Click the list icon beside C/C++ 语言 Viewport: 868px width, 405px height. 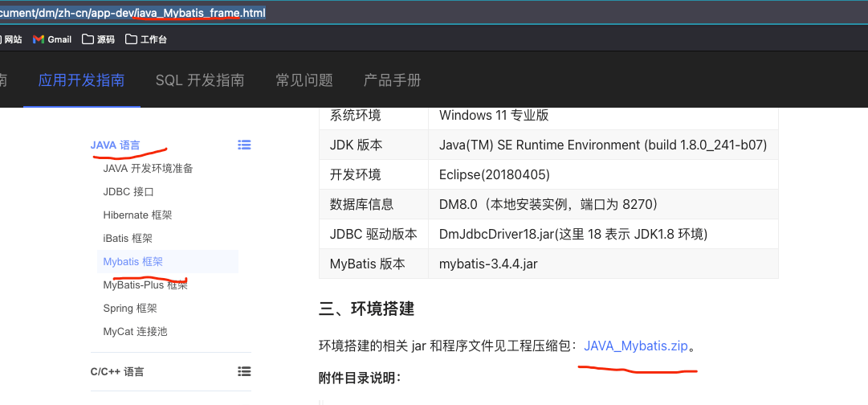(244, 371)
